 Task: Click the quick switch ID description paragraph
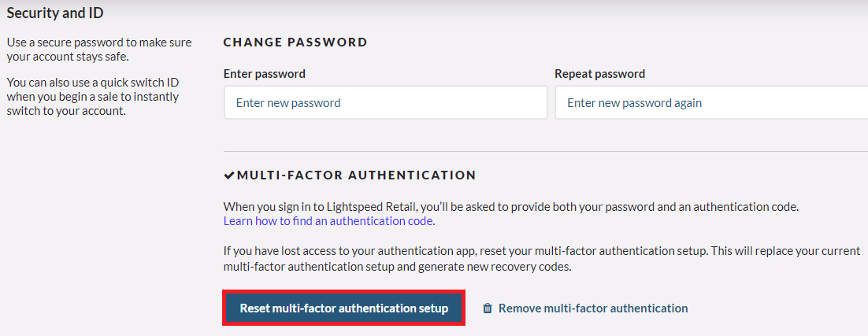[x=92, y=97]
